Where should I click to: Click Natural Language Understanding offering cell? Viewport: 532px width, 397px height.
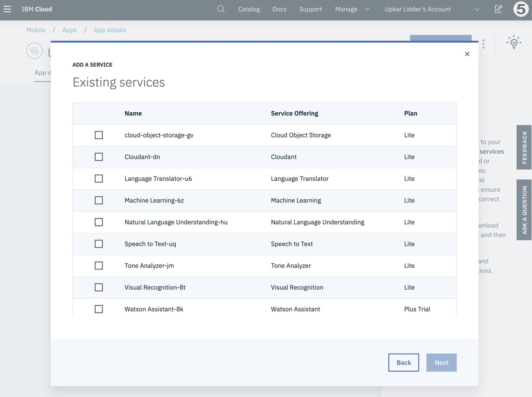point(318,222)
